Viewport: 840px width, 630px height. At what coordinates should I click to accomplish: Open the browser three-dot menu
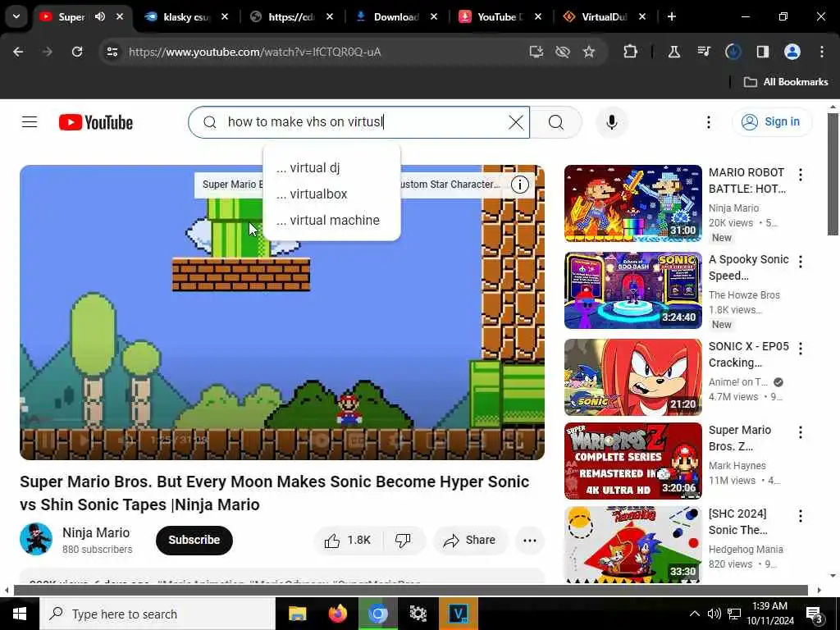(822, 52)
